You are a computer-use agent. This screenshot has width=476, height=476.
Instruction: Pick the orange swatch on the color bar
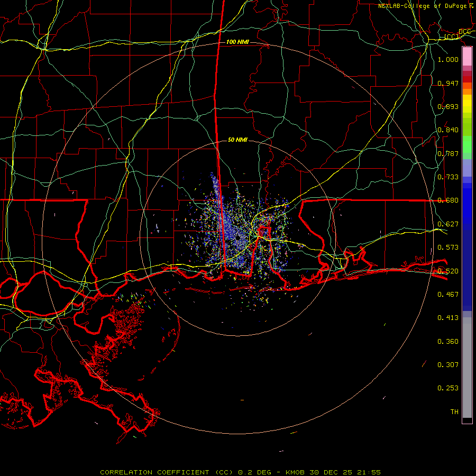[x=467, y=91]
